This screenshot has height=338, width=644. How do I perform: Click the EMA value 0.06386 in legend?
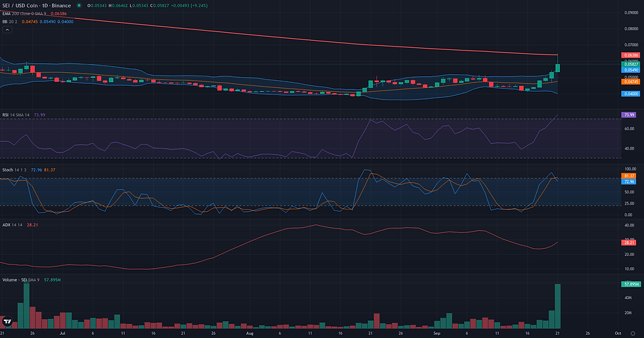(x=58, y=14)
